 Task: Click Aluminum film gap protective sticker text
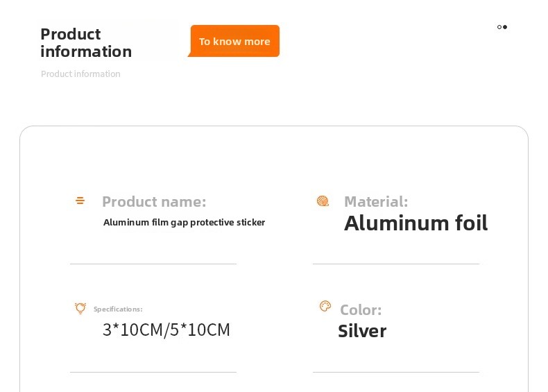(185, 223)
